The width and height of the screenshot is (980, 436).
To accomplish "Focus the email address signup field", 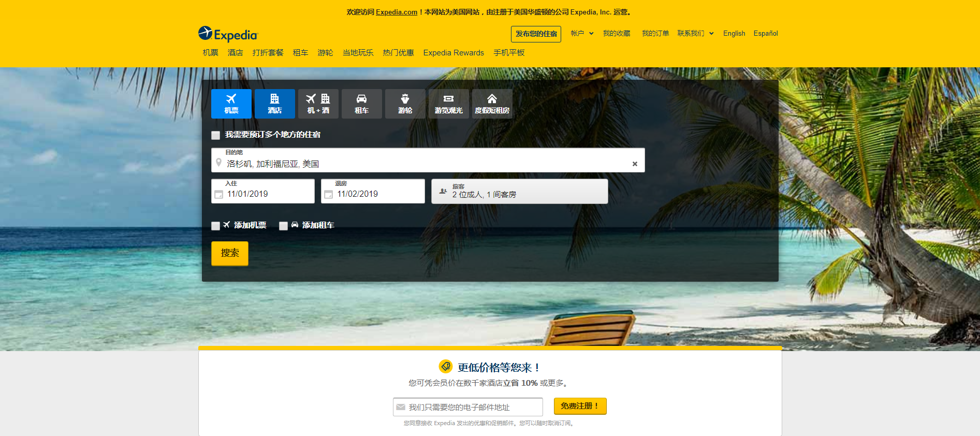I will point(468,407).
